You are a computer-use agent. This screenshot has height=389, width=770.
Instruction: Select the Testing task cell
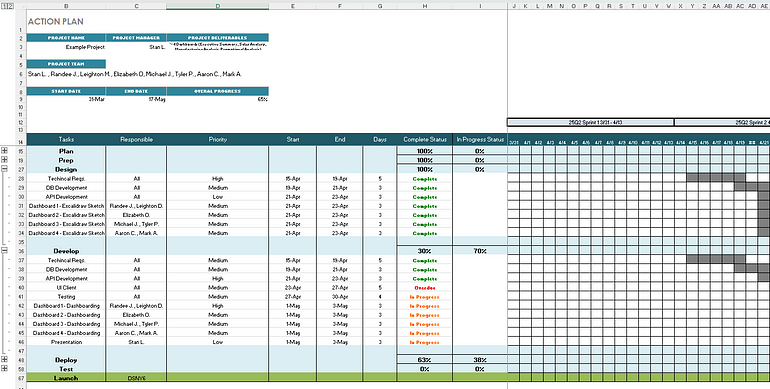point(66,297)
